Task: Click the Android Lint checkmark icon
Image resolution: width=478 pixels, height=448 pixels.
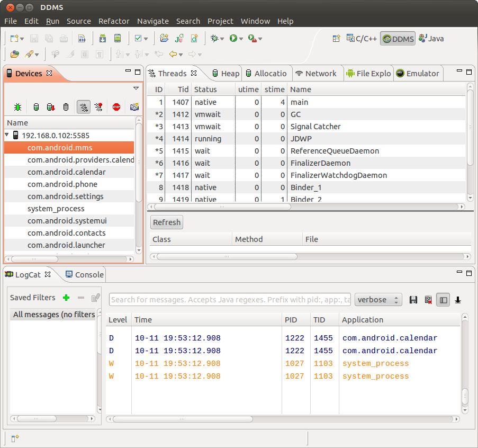Action: click(x=138, y=39)
